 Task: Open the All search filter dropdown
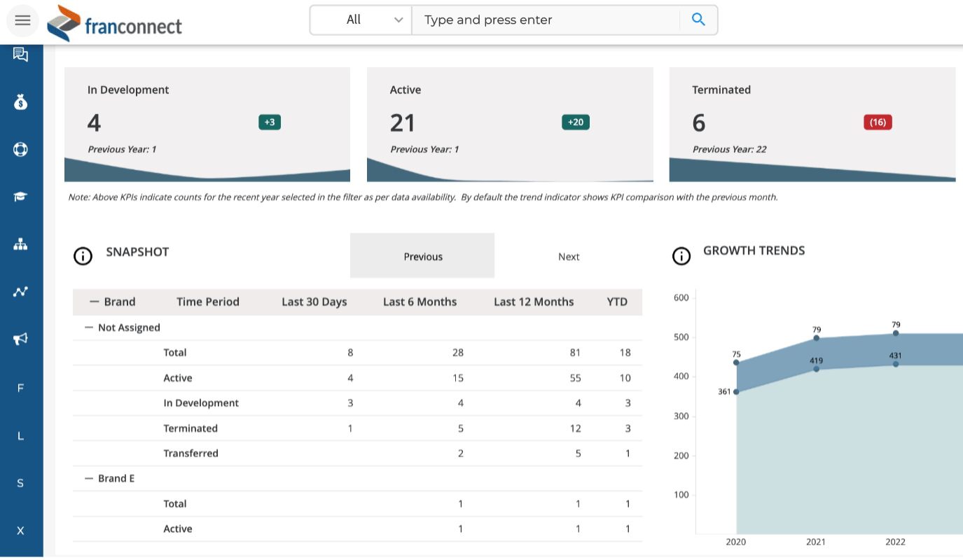(x=361, y=20)
